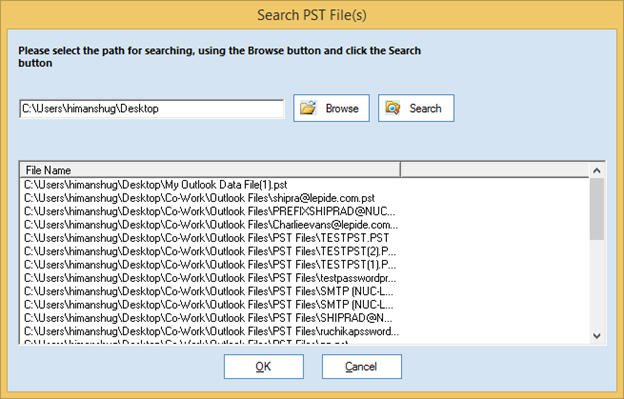Click the scroll up arrow in file list

pyautogui.click(x=597, y=171)
